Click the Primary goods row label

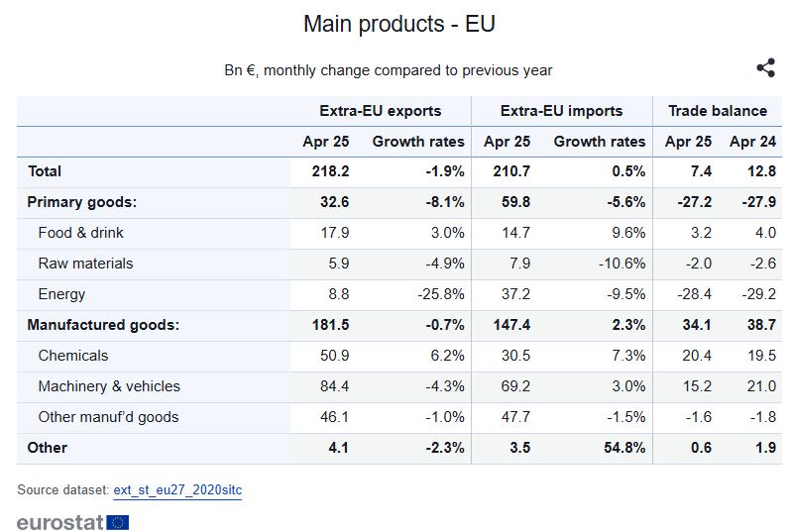tap(82, 202)
